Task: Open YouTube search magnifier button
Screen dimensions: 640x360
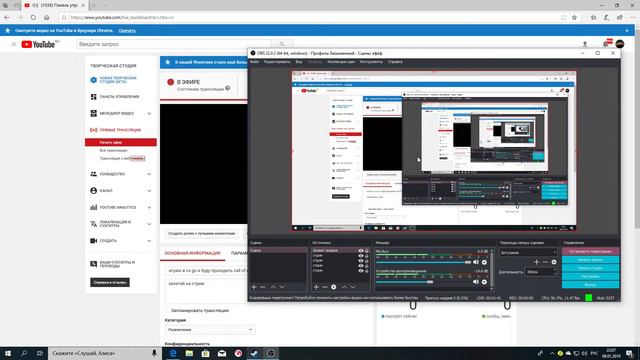Action: click(282, 44)
